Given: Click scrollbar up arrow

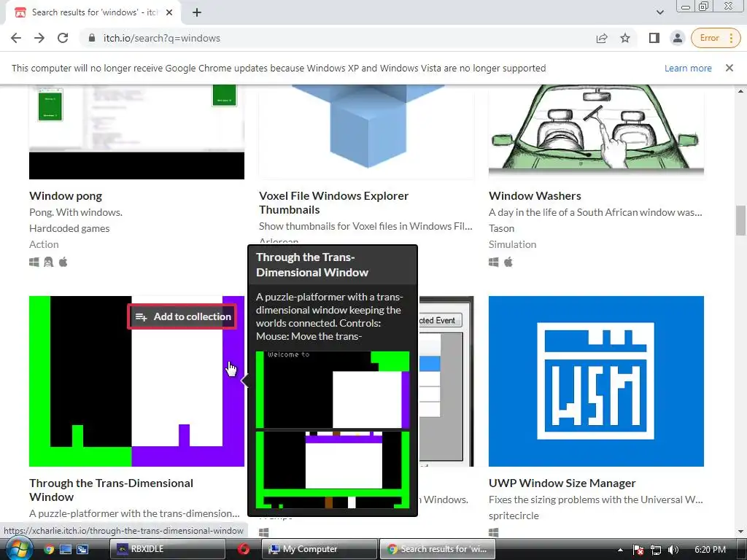Looking at the screenshot, I should pos(740,90).
